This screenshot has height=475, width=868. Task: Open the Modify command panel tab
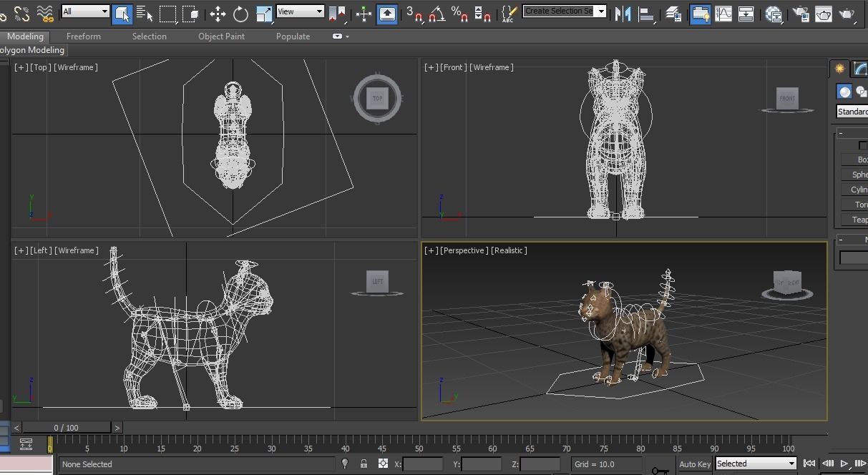pos(860,69)
